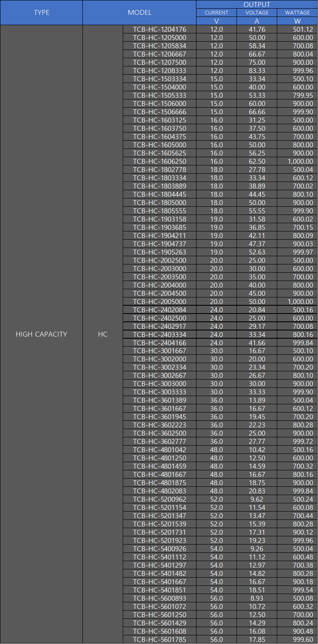The height and width of the screenshot is (644, 318).
Task: Select the HIGH CAPACITY type cell
Action: pyautogui.click(x=41, y=334)
